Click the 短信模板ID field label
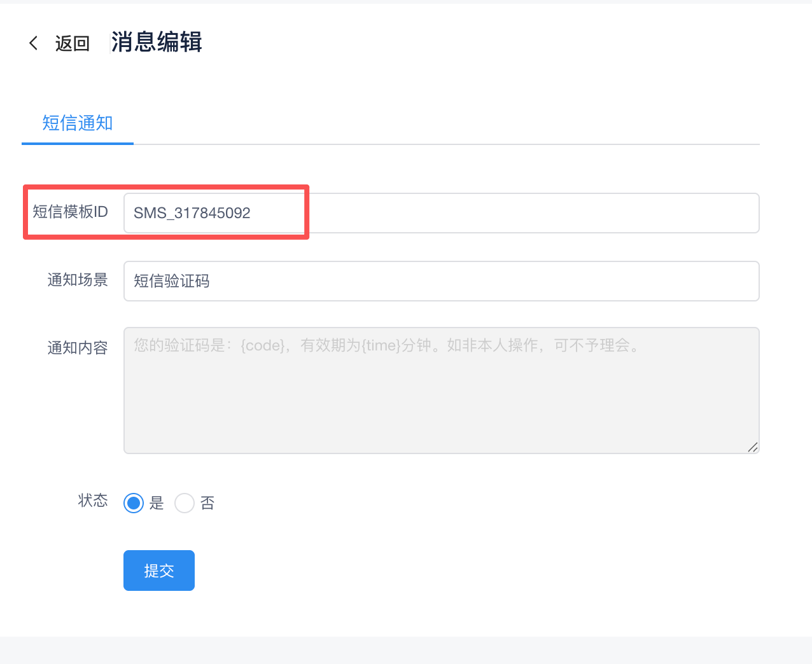Screen dimensions: 812x664 70,212
